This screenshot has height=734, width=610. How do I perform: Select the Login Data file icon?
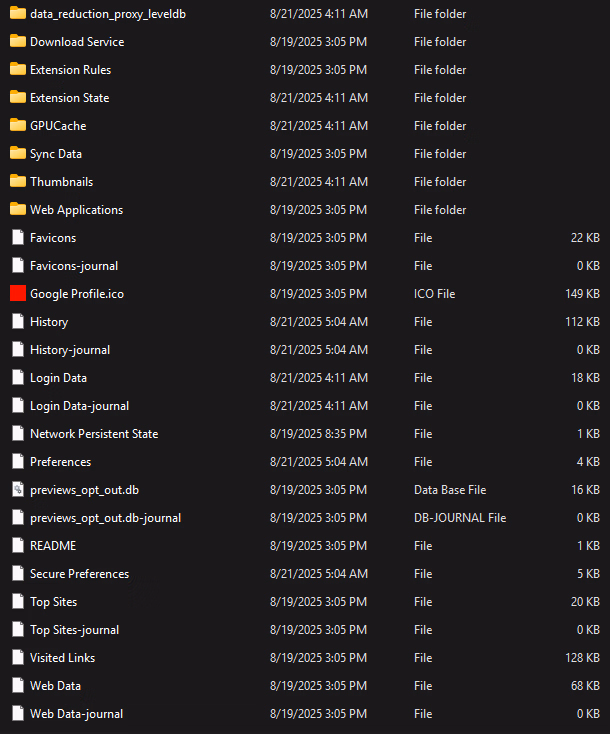click(x=17, y=378)
